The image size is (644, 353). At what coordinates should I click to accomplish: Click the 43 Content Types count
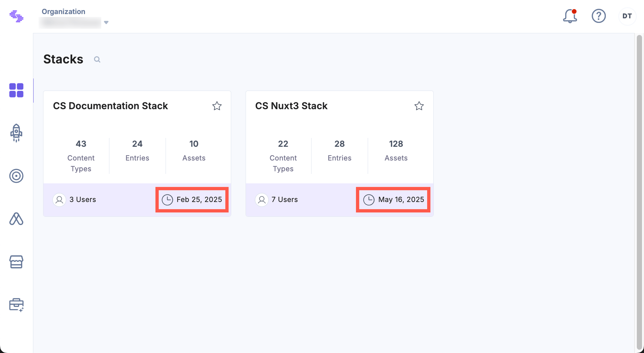click(81, 144)
